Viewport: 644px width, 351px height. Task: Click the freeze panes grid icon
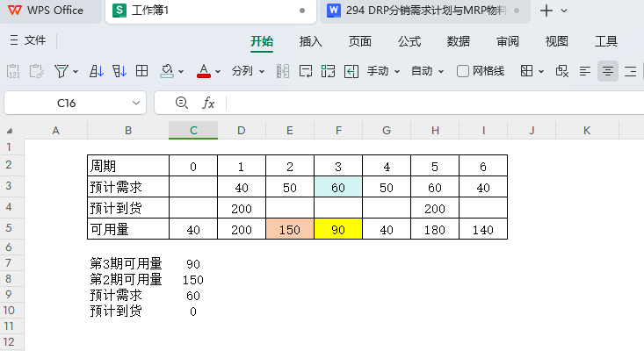pos(526,71)
